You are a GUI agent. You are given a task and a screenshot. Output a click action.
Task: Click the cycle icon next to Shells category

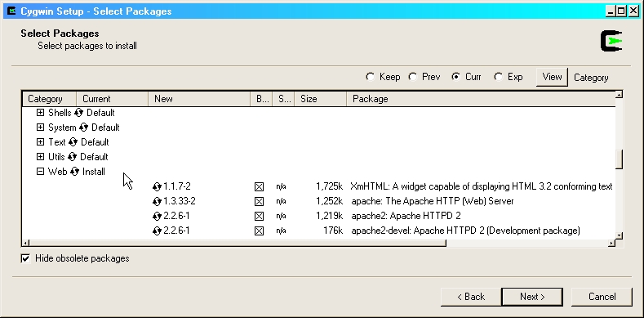pyautogui.click(x=79, y=113)
